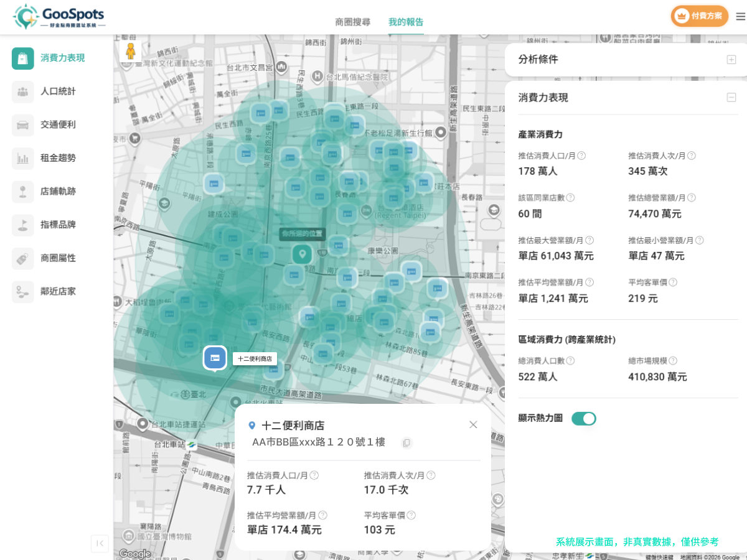747x560 pixels.
Task: Show help for 總市場規模
Action: [x=673, y=361]
